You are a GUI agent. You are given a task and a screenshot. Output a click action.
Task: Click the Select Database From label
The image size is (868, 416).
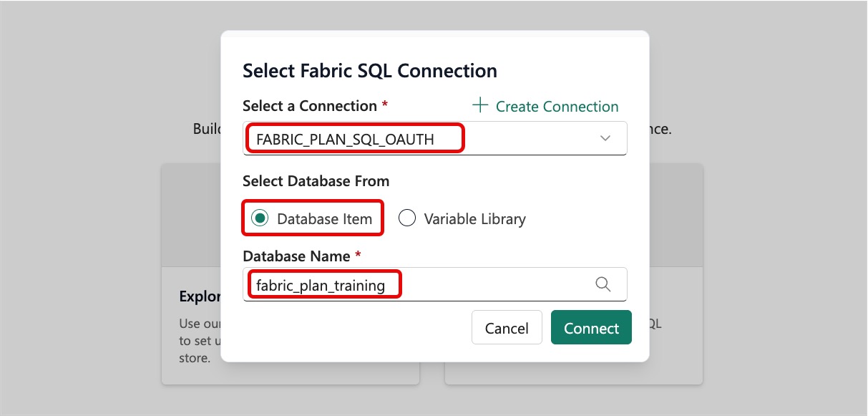tap(316, 181)
